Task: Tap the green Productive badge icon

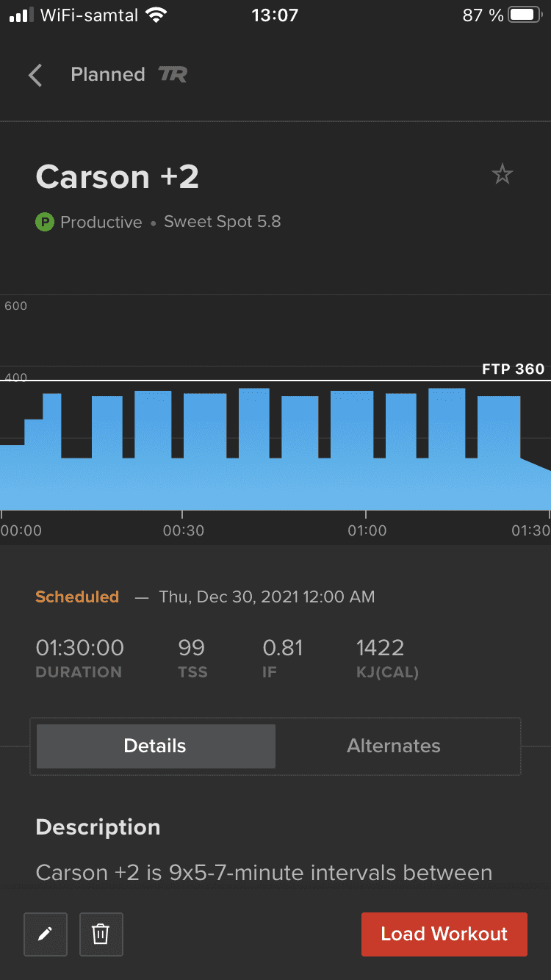Action: pyautogui.click(x=45, y=222)
